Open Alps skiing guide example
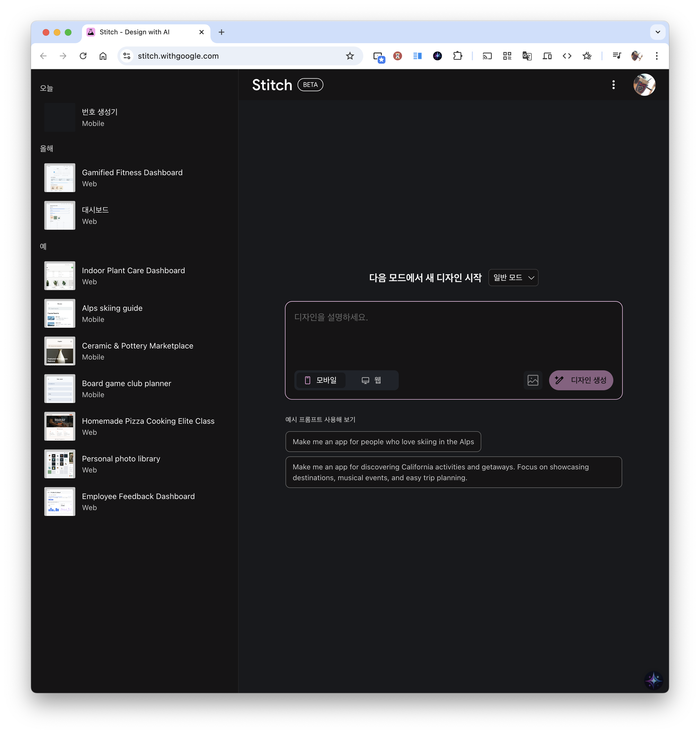This screenshot has width=700, height=734. (134, 314)
